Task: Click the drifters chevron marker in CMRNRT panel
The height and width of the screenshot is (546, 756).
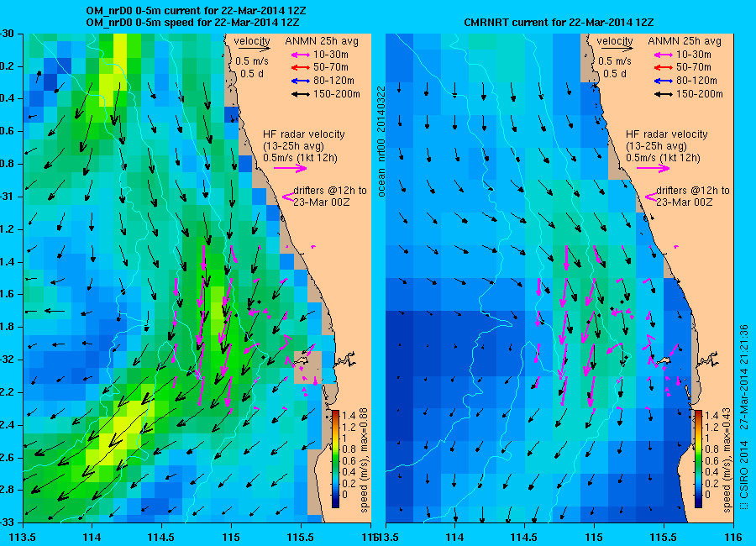Action: (651, 197)
